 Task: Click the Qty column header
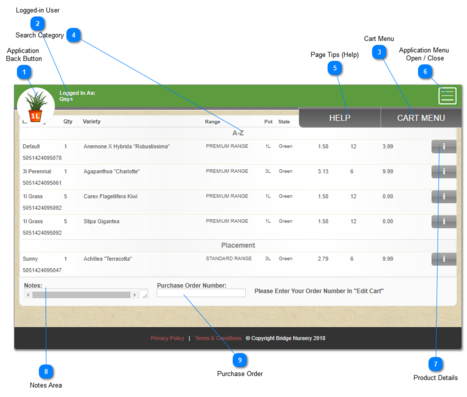(68, 122)
